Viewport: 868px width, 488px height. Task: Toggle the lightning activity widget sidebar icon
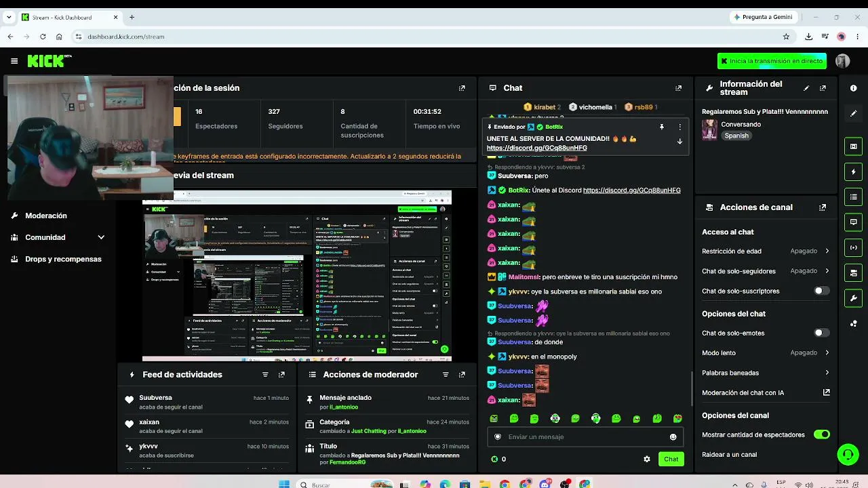coord(854,171)
